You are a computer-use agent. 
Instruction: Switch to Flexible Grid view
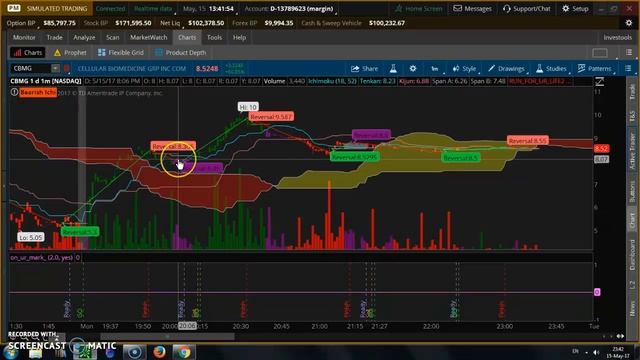pyautogui.click(x=121, y=53)
